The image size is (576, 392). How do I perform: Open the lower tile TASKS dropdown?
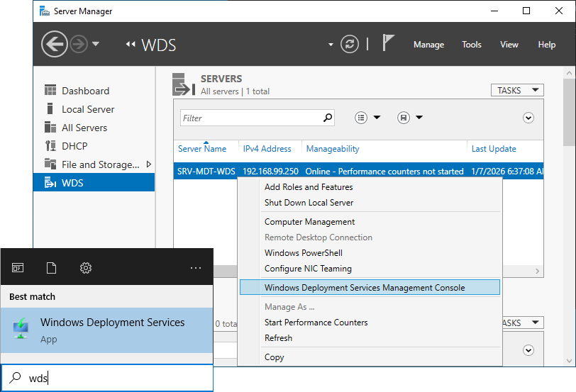[523, 323]
